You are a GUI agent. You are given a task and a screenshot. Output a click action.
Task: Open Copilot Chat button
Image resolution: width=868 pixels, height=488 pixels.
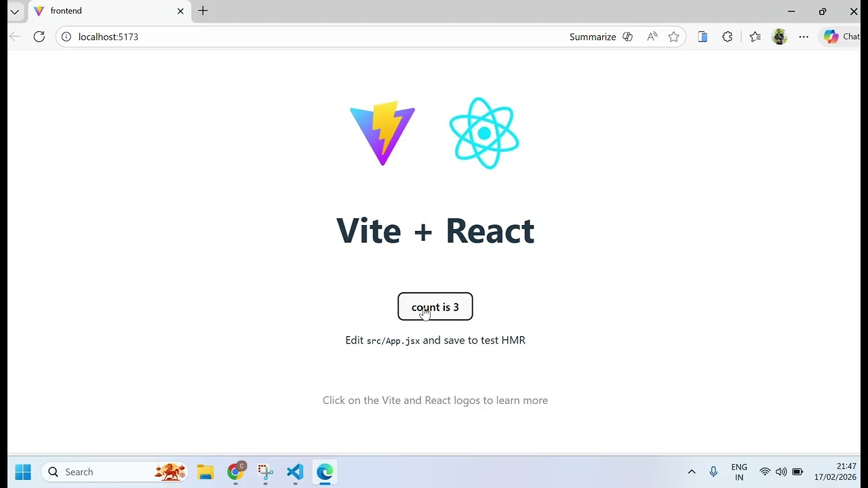(842, 37)
